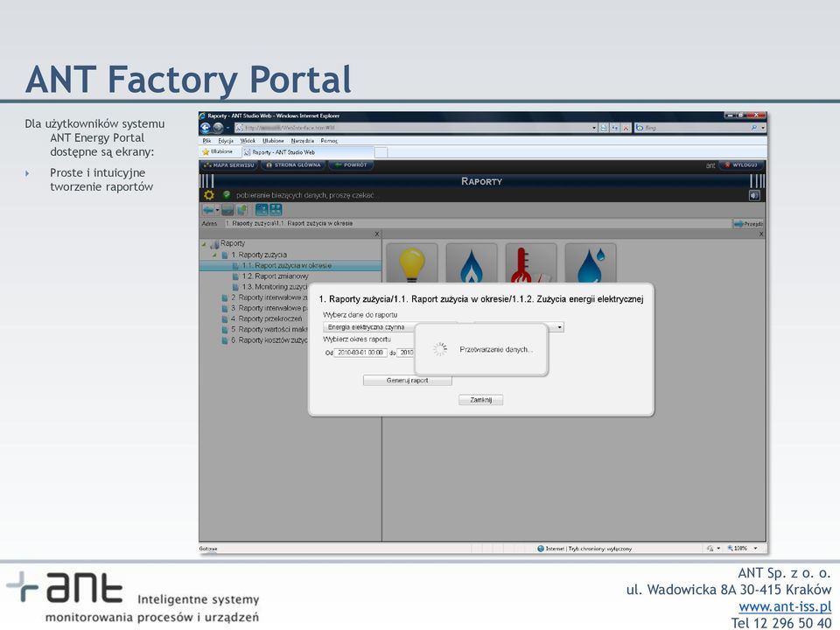Screen dimensions: 840x630
Task: Click the yellow gear settings icon
Action: pyautogui.click(x=208, y=195)
